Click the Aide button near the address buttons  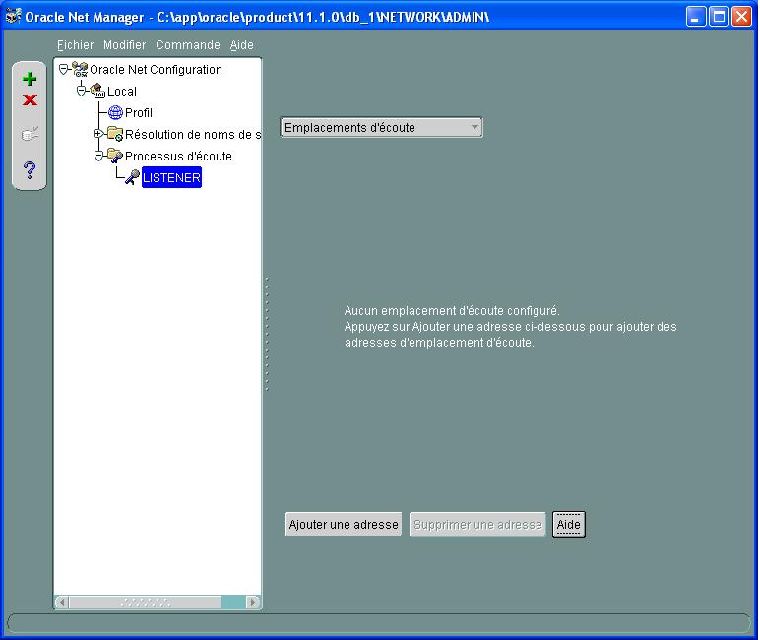tap(569, 525)
